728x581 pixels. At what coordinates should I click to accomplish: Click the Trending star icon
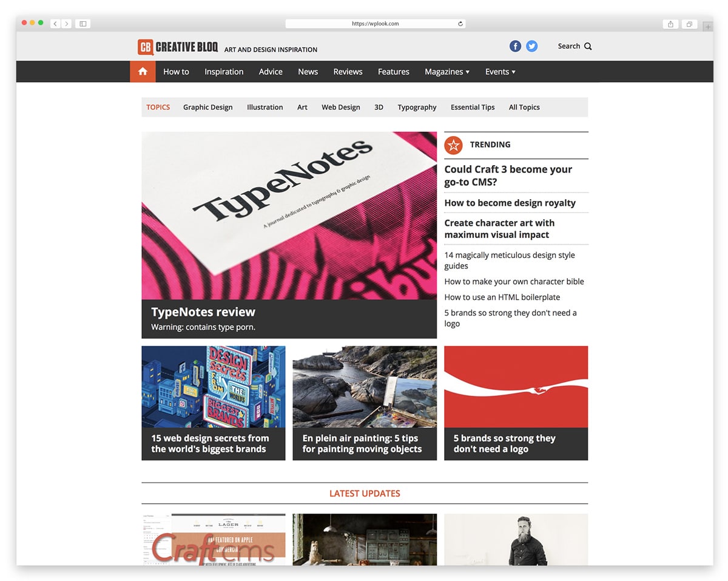pyautogui.click(x=453, y=145)
